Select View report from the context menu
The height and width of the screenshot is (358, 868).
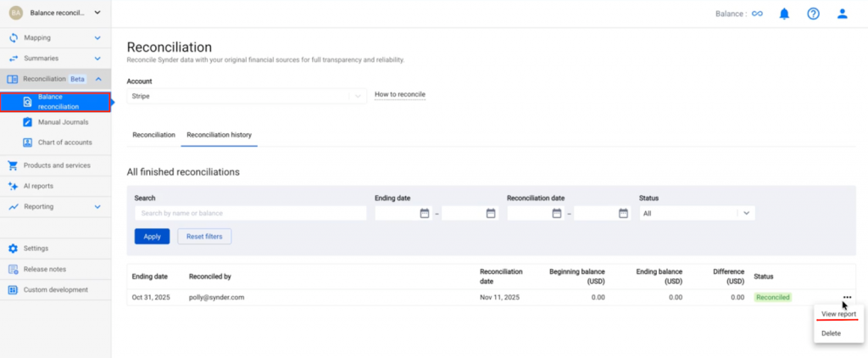point(838,314)
